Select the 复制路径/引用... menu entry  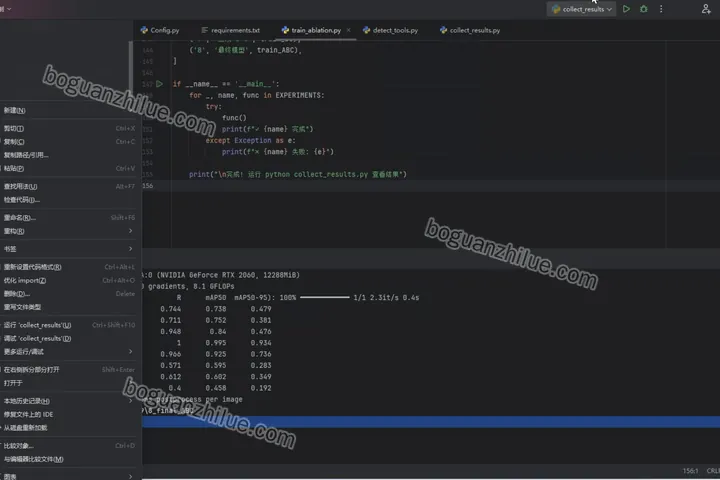click(x=69, y=155)
